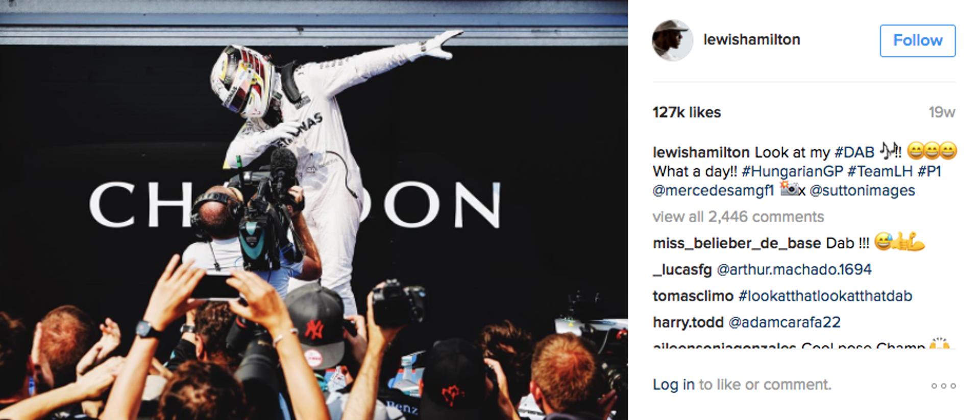Open the three-dot more options menu
The width and height of the screenshot is (980, 420).
tap(943, 386)
